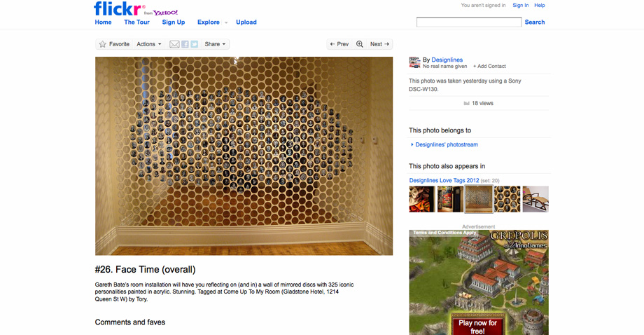Expand Designlines' photostream section
This screenshot has height=335, width=644.
[x=412, y=145]
